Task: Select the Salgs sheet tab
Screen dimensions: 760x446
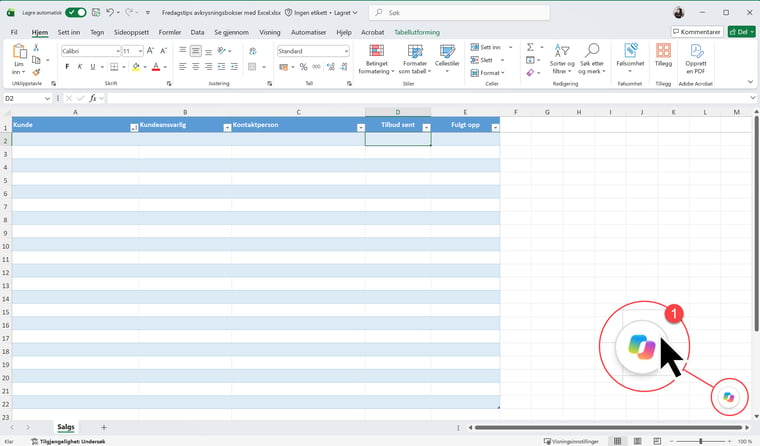Action: pos(66,427)
